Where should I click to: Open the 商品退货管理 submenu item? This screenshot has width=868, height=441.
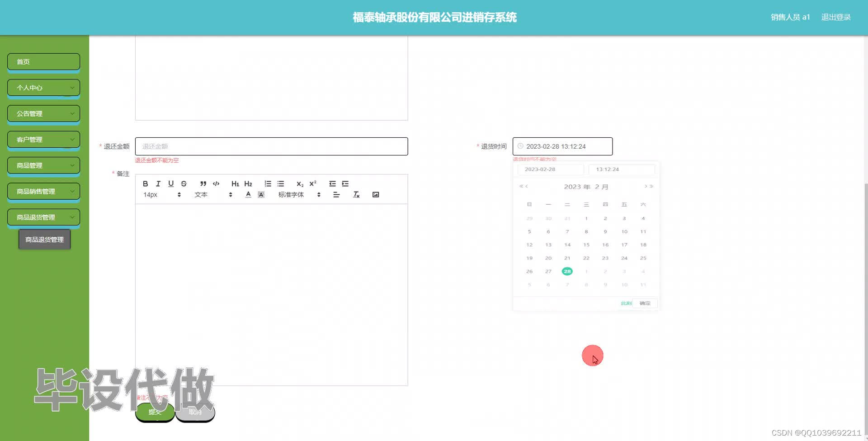44,239
